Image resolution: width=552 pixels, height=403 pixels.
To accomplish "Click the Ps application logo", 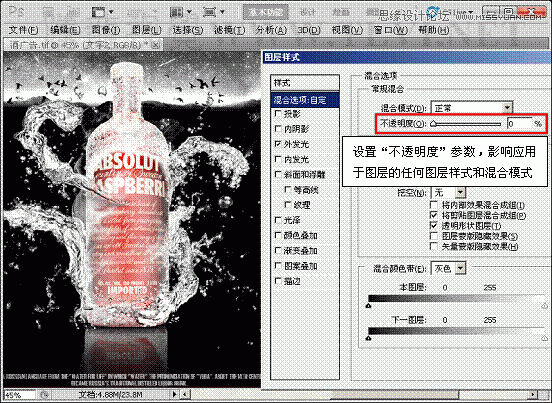I will pos(17,12).
